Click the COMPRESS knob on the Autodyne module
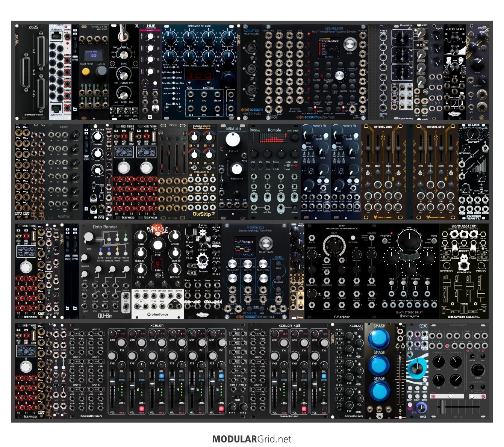Screen dimensions: 504x447 (x=98, y=136)
